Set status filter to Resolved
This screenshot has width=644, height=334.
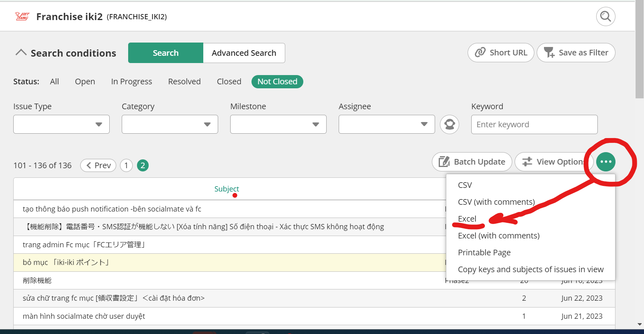coord(184,81)
